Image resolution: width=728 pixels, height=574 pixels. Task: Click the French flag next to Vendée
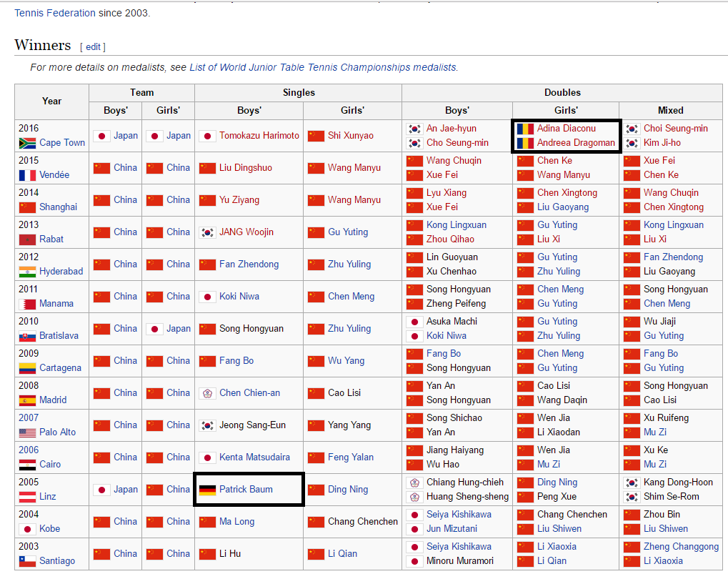[27, 175]
